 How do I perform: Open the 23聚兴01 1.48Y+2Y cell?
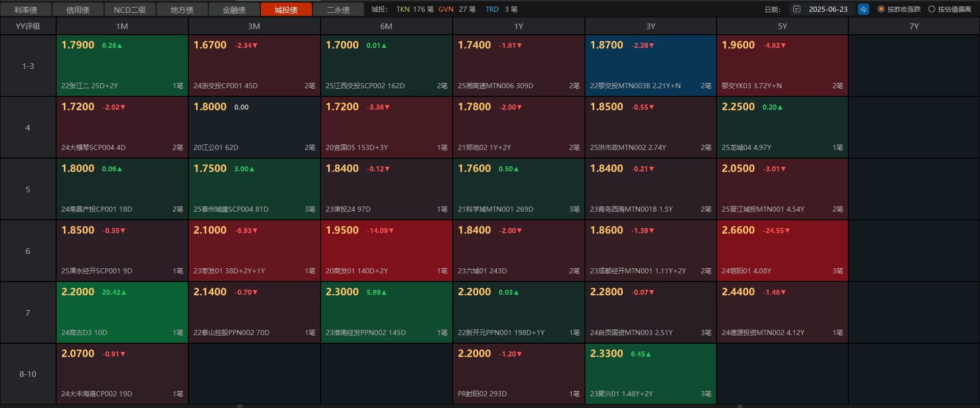(651, 374)
